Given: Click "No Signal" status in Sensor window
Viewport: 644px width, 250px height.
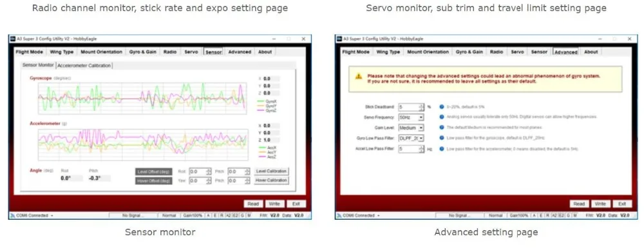Looking at the screenshot, I should tap(133, 215).
